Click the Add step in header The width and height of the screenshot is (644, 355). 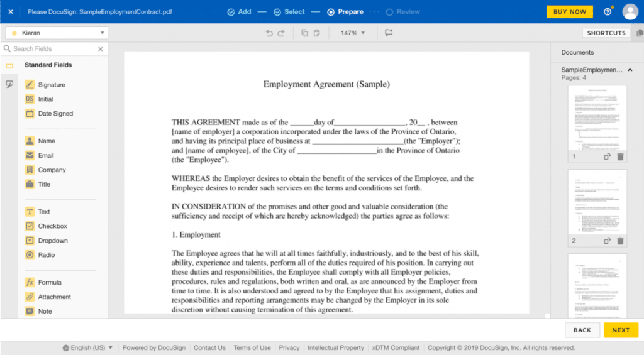click(239, 11)
